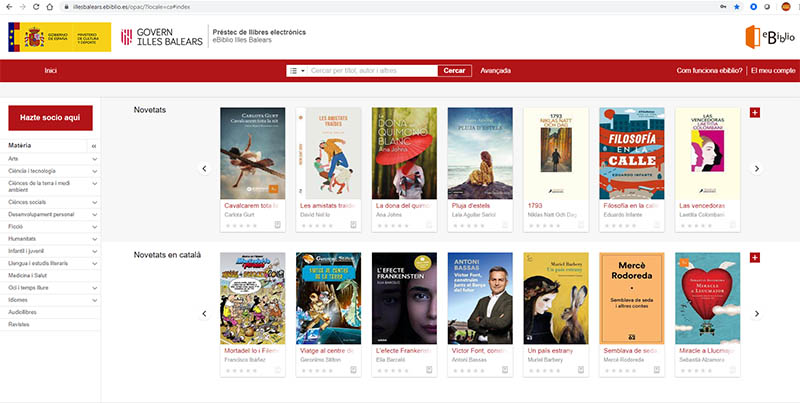Viewport: 800px width, 403px height.
Task: Open the Miracle a Llucmajor title link
Action: point(707,351)
